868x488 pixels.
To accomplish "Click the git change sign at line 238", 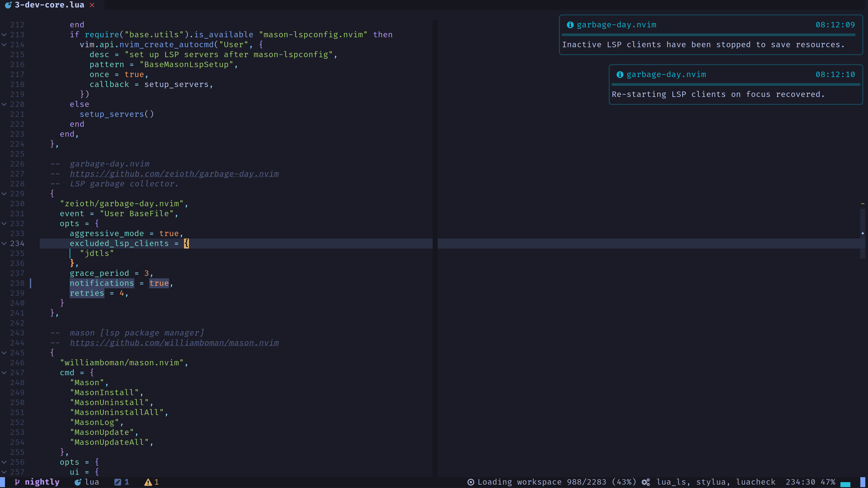I will (x=31, y=283).
